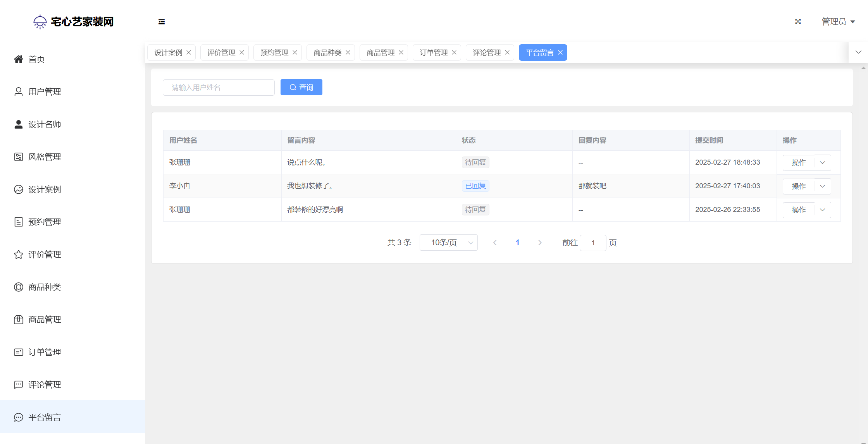Close the 设计案例 tab
Image resolution: width=868 pixels, height=444 pixels.
pos(189,53)
